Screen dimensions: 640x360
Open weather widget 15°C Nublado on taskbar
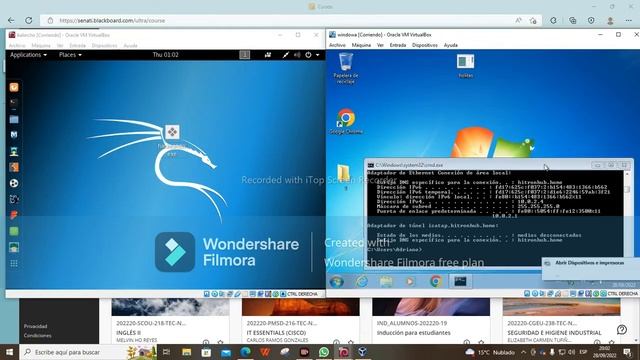tap(490, 352)
